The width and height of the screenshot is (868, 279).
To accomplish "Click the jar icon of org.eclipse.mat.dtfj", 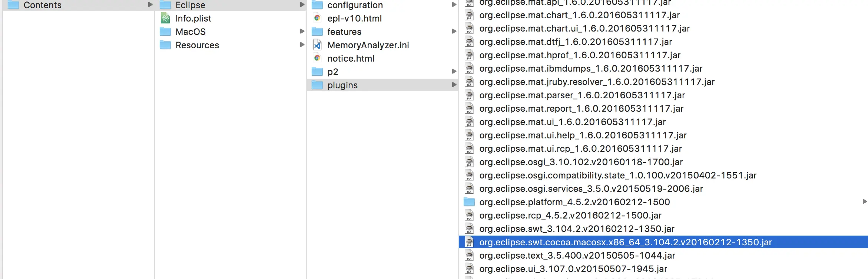I will coord(469,42).
